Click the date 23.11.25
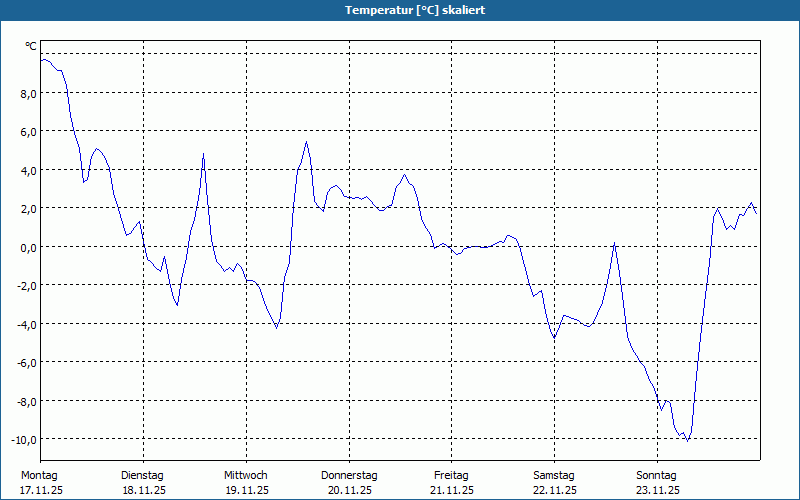 click(658, 491)
